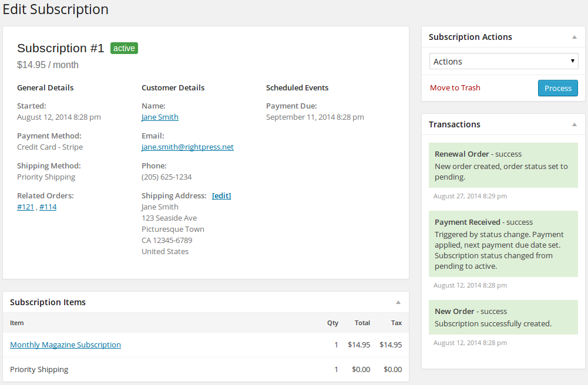The image size is (588, 385).
Task: Select the New Order transaction note
Action: click(503, 317)
